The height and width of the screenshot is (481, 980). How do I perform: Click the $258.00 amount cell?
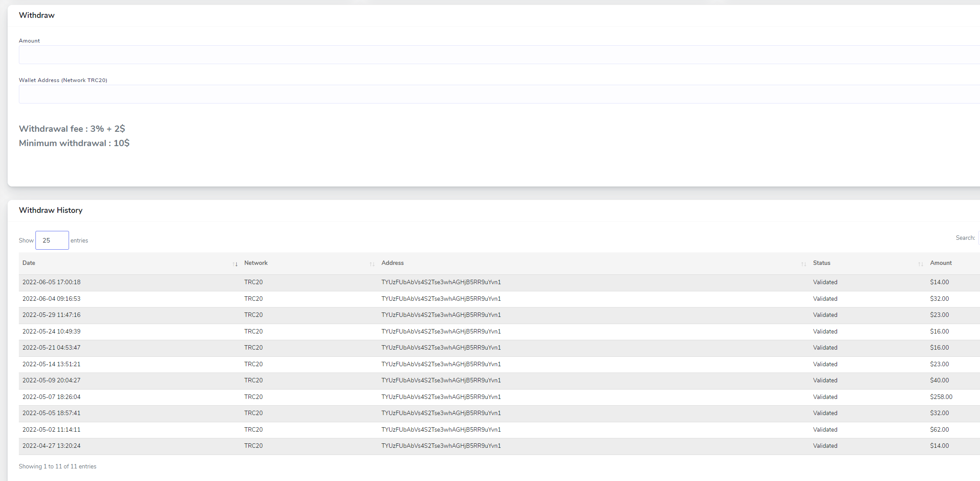[x=941, y=397]
